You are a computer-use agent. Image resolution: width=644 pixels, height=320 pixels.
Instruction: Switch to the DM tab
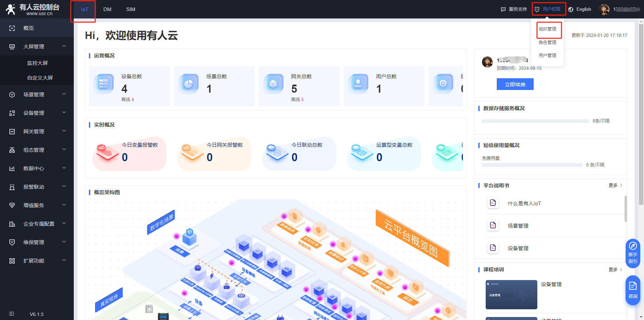(x=107, y=9)
